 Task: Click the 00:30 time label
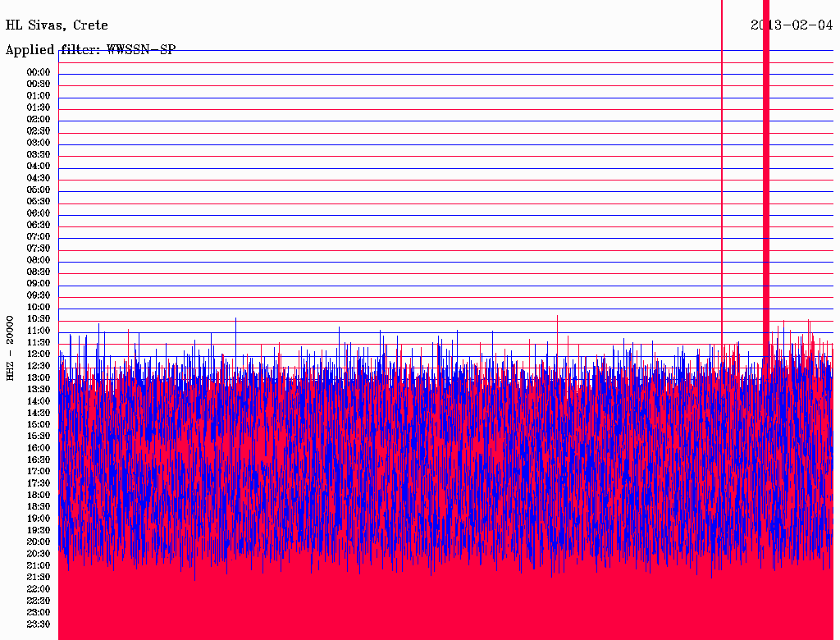tap(39, 85)
